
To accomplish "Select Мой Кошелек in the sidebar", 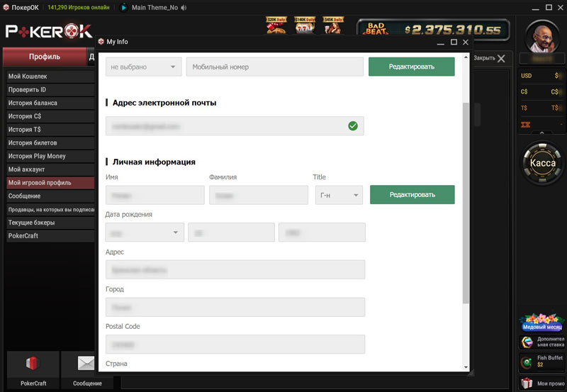I will (48, 77).
